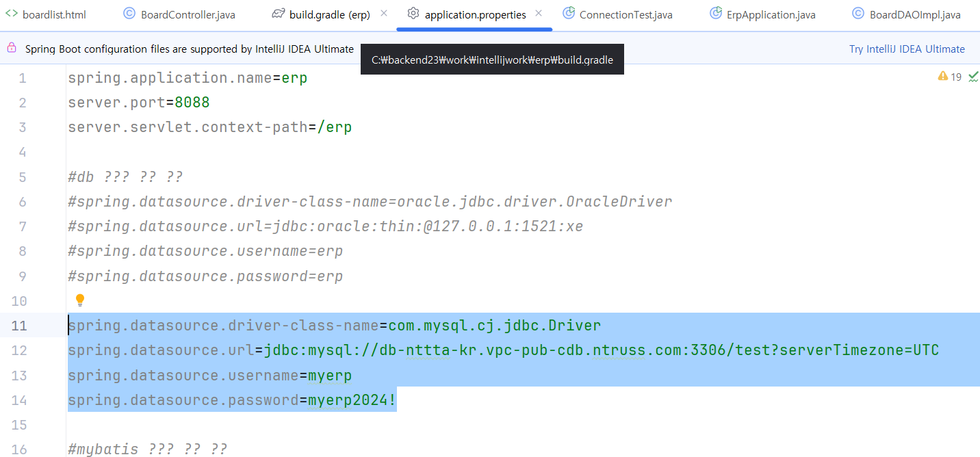Click the #db comment on line 5
Viewport: 980px width, 457px height.
(x=125, y=177)
